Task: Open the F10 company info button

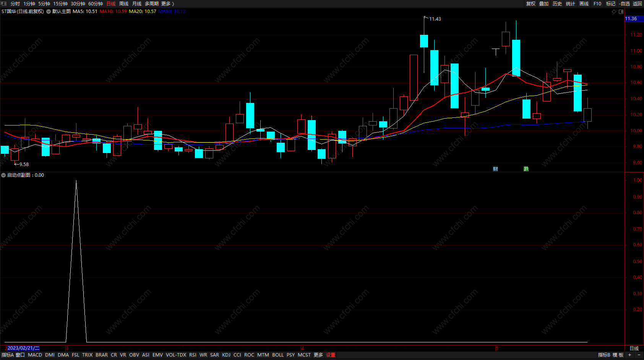Action: (x=597, y=3)
